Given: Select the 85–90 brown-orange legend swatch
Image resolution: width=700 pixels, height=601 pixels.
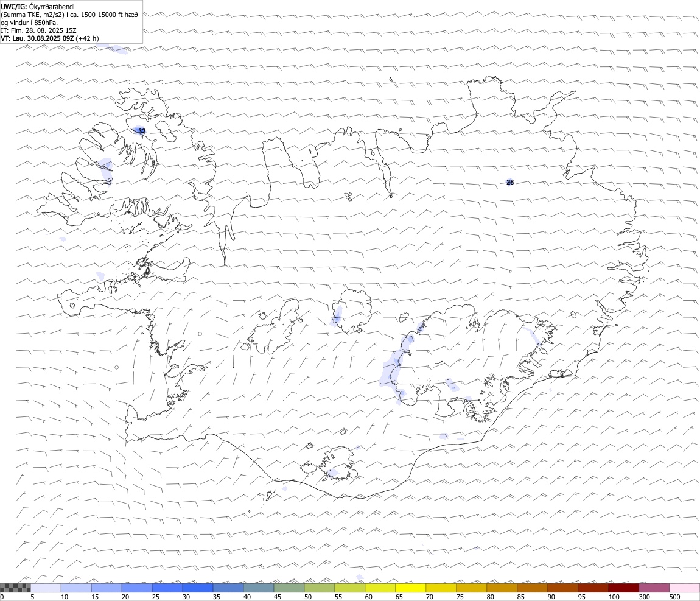Looking at the screenshot, I should pos(532,588).
